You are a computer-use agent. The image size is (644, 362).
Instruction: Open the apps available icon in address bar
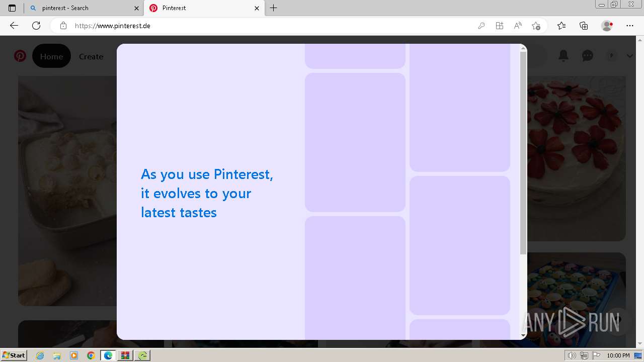tap(500, 26)
